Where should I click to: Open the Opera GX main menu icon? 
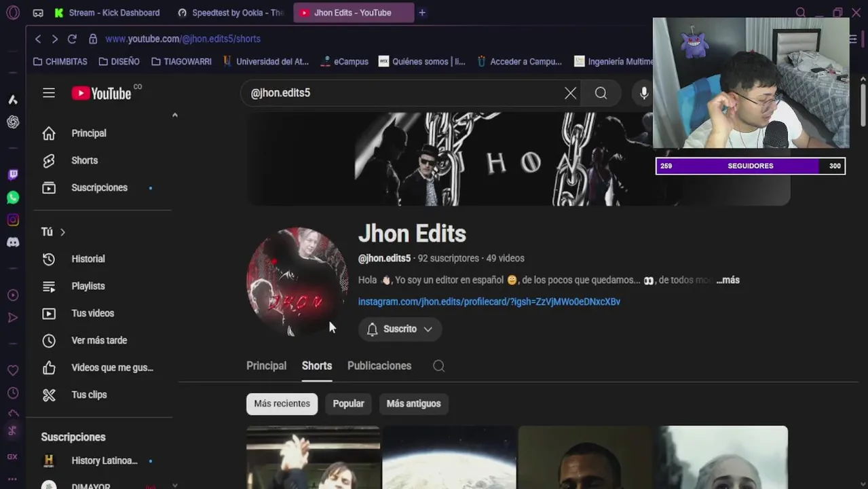[x=13, y=12]
